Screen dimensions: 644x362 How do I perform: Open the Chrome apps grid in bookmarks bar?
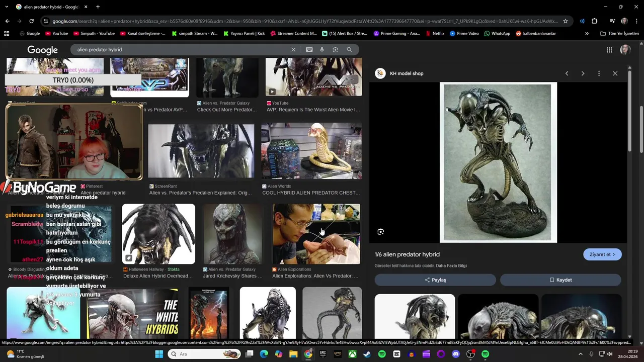7,34
